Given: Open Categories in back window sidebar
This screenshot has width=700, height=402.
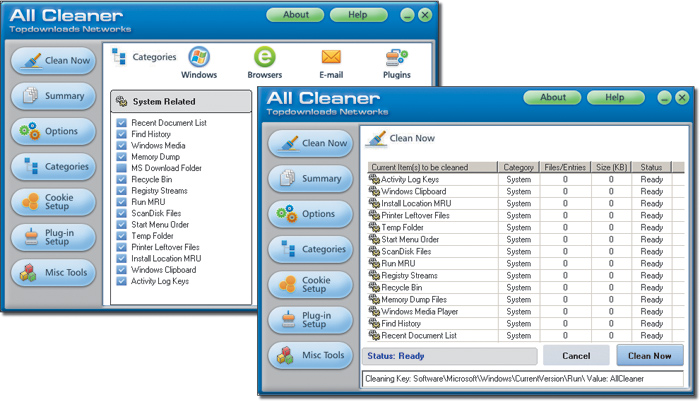Looking at the screenshot, I should click(54, 167).
